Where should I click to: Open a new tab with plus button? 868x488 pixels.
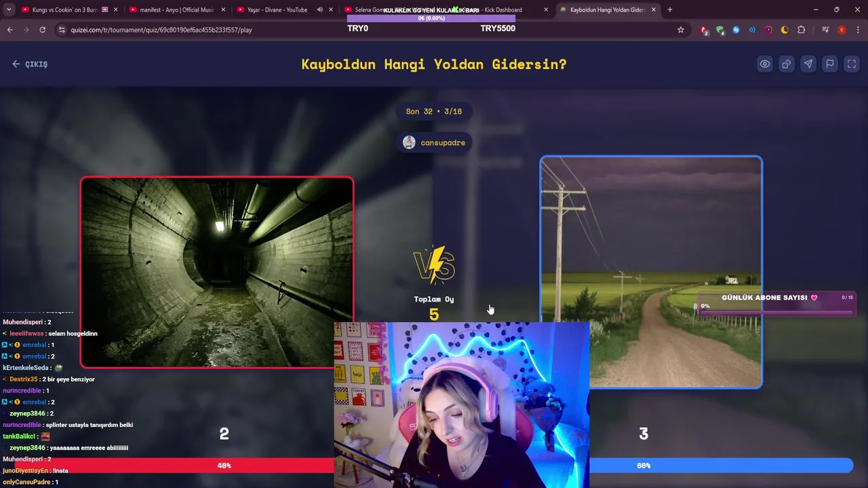tap(670, 9)
